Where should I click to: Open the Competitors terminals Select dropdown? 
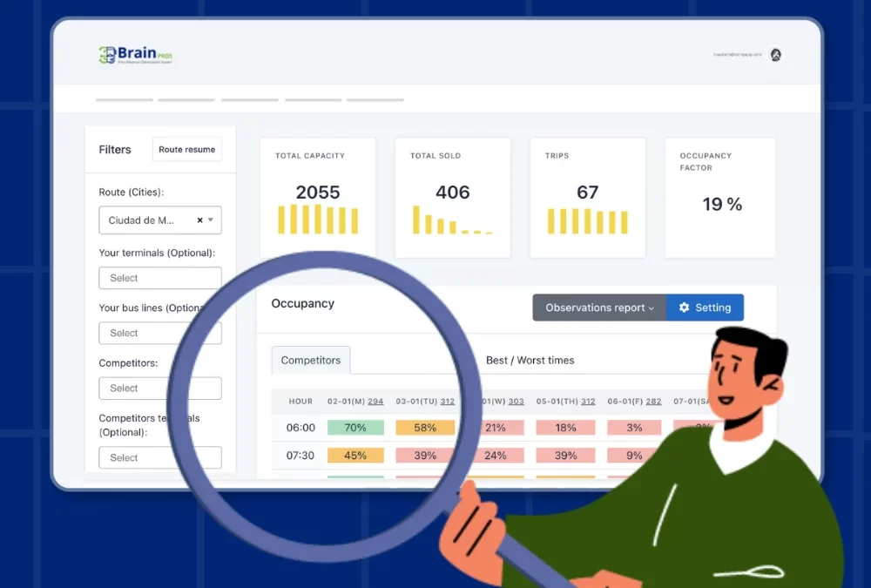point(159,456)
